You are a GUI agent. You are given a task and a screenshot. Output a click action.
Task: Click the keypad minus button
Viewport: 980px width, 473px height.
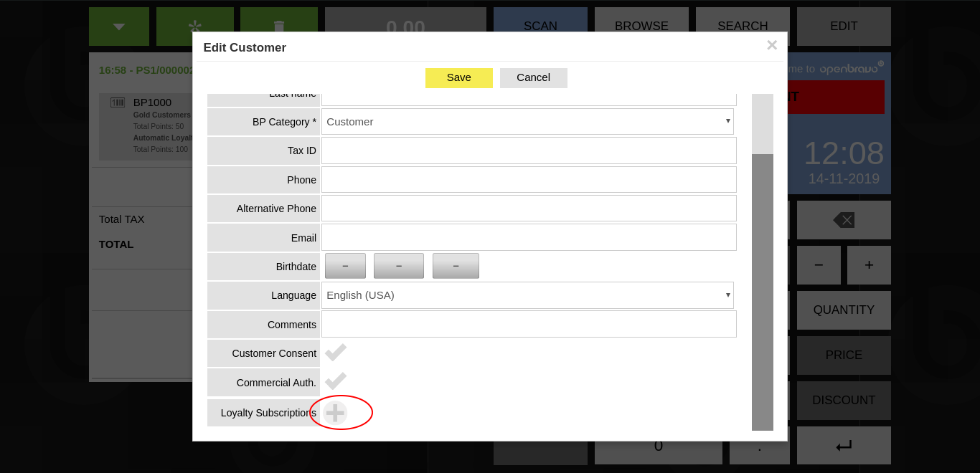click(819, 265)
